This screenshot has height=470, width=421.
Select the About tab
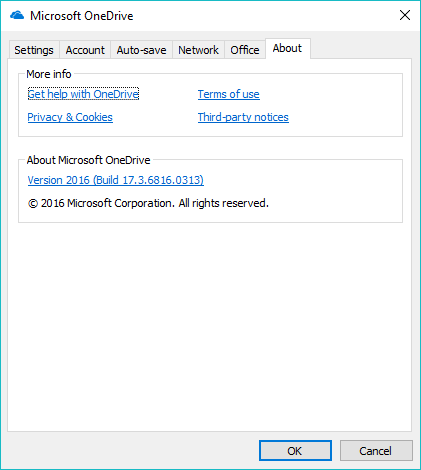point(287,49)
